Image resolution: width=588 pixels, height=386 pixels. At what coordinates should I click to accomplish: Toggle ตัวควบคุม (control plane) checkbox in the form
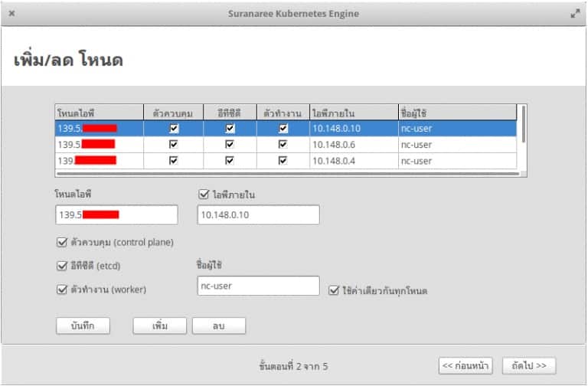(x=62, y=242)
